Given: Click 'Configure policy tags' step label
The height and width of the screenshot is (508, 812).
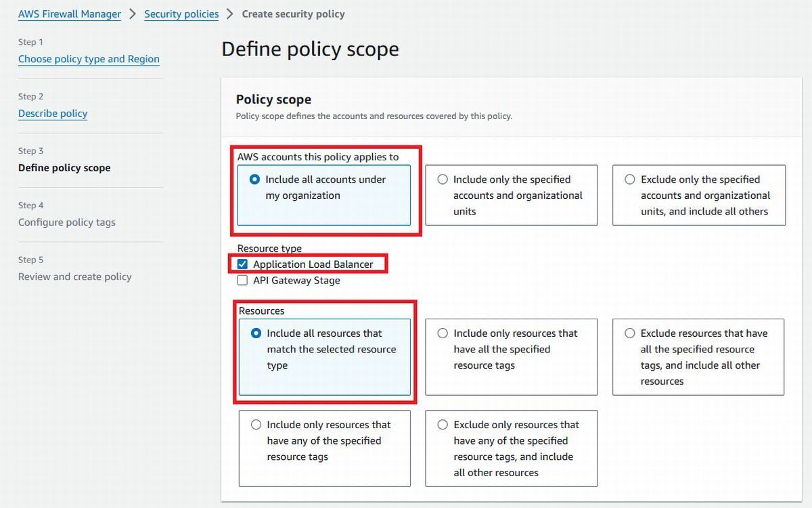Looking at the screenshot, I should tap(67, 222).
